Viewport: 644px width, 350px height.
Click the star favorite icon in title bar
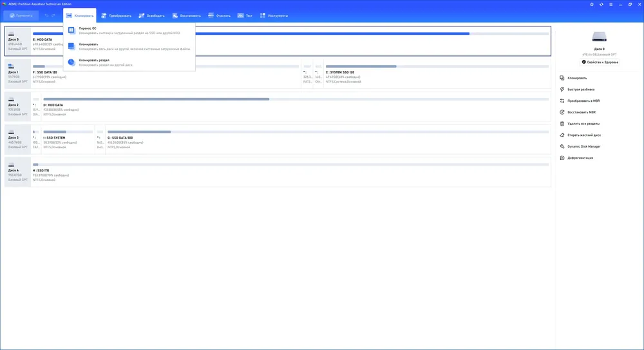click(592, 5)
